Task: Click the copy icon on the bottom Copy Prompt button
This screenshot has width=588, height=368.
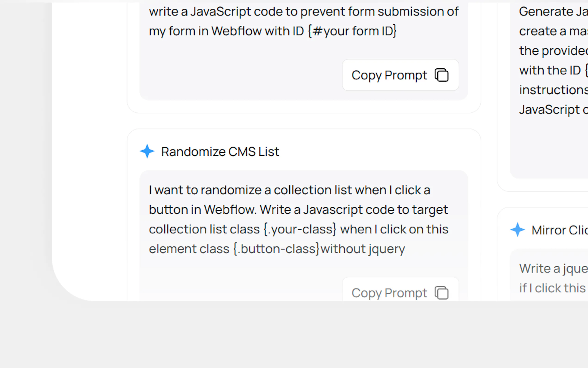Action: [x=441, y=292]
